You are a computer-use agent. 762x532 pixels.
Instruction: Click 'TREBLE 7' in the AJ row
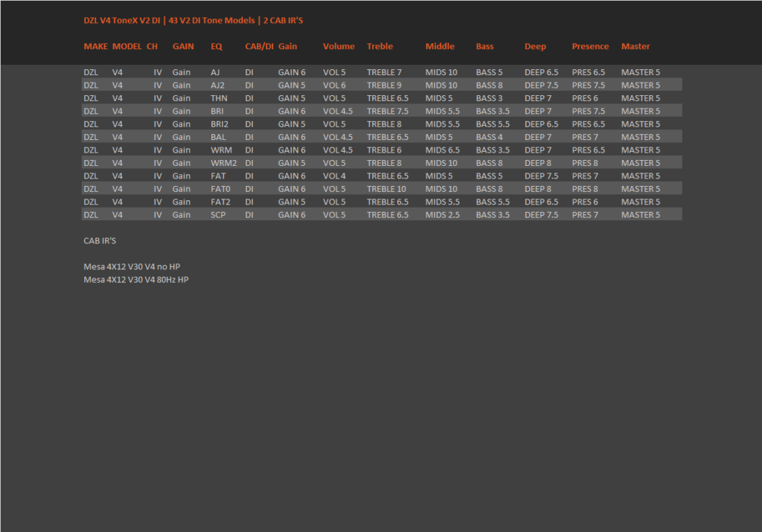pos(384,72)
